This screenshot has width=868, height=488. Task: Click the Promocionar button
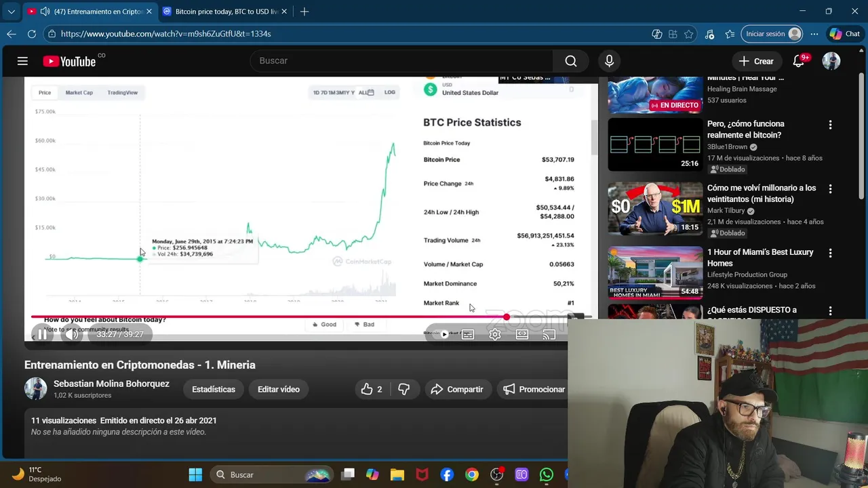click(x=534, y=389)
